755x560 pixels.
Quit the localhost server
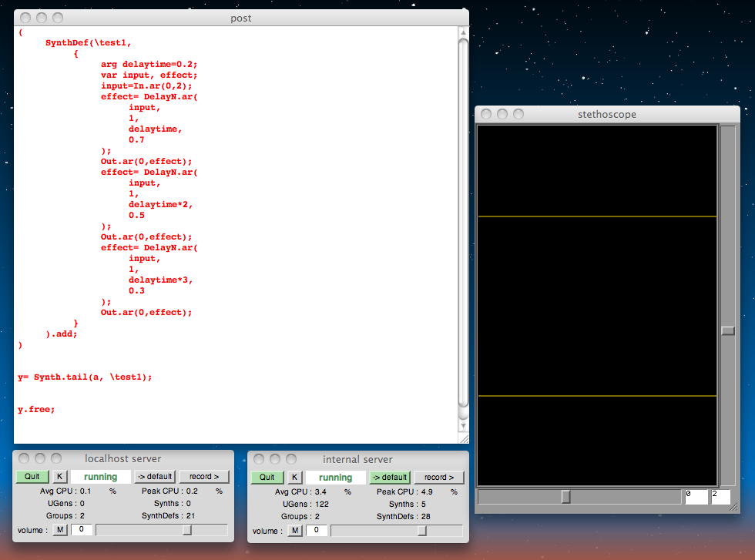(x=32, y=477)
